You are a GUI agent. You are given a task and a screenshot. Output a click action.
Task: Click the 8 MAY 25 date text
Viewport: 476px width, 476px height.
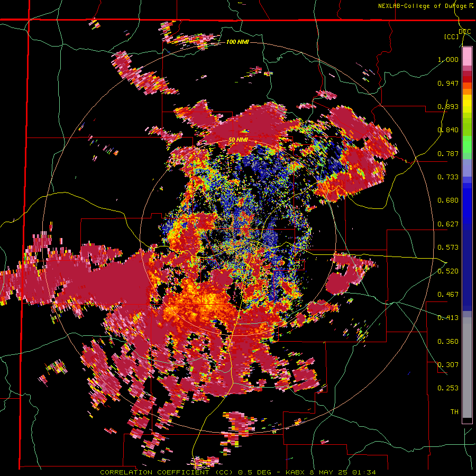(329, 472)
